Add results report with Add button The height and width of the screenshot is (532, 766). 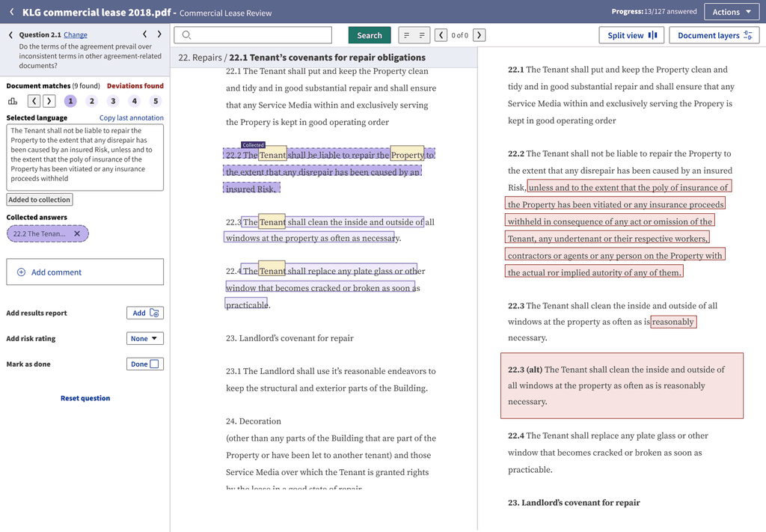(x=145, y=314)
